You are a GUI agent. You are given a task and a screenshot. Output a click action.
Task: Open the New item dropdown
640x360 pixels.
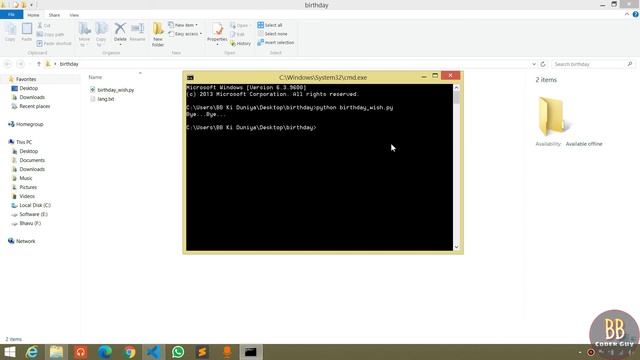(x=183, y=25)
